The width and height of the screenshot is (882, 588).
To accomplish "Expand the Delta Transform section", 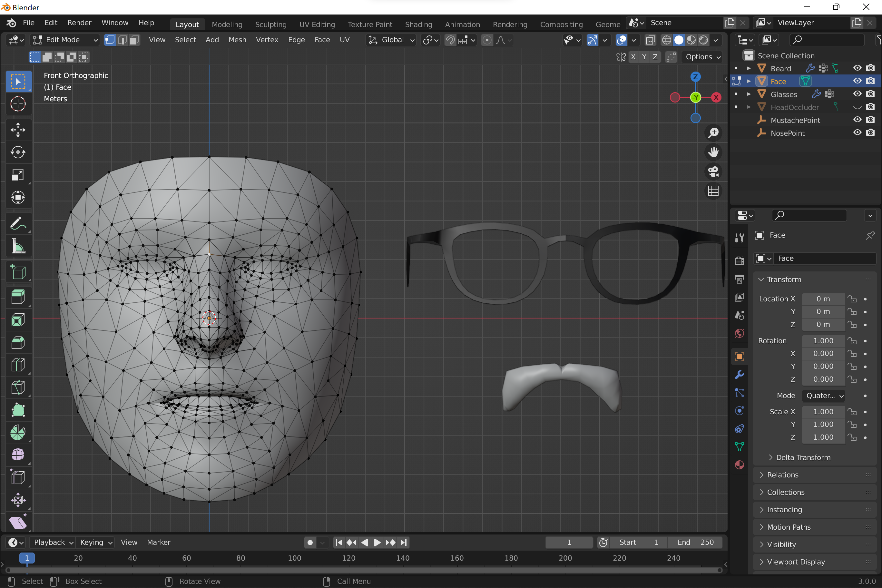I will click(x=803, y=457).
